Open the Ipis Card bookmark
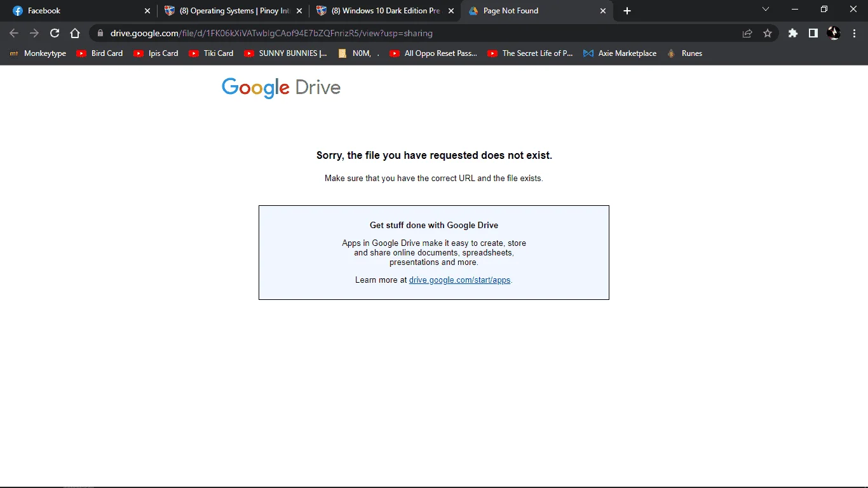The width and height of the screenshot is (868, 488). click(156, 53)
